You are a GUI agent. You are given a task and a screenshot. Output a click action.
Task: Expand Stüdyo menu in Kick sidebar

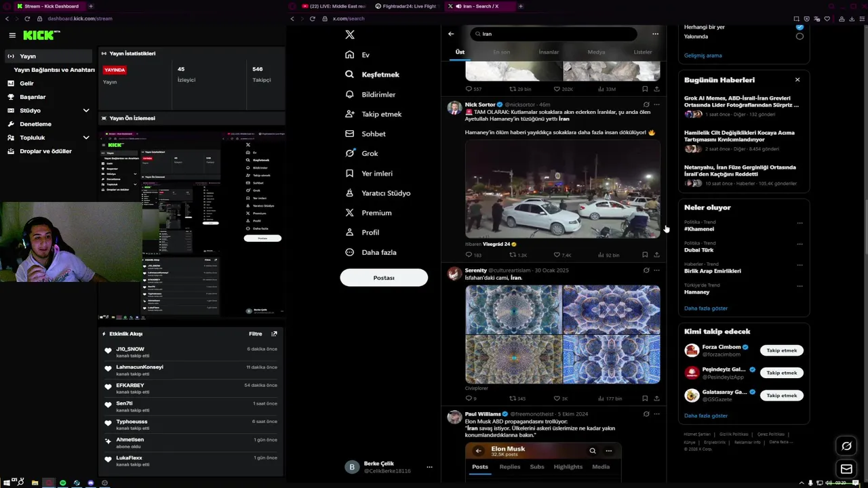(86, 110)
